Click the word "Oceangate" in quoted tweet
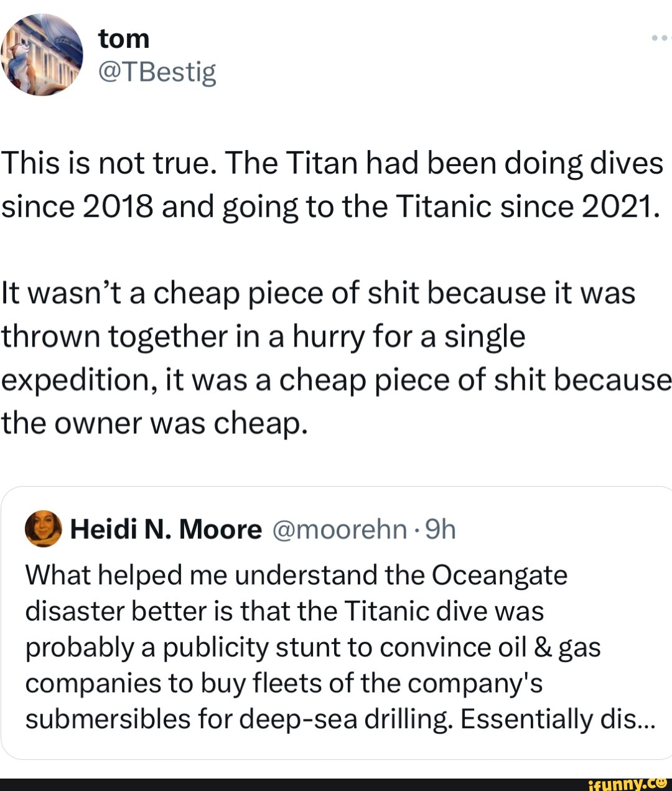Image resolution: width=672 pixels, height=791 pixels. tap(499, 576)
